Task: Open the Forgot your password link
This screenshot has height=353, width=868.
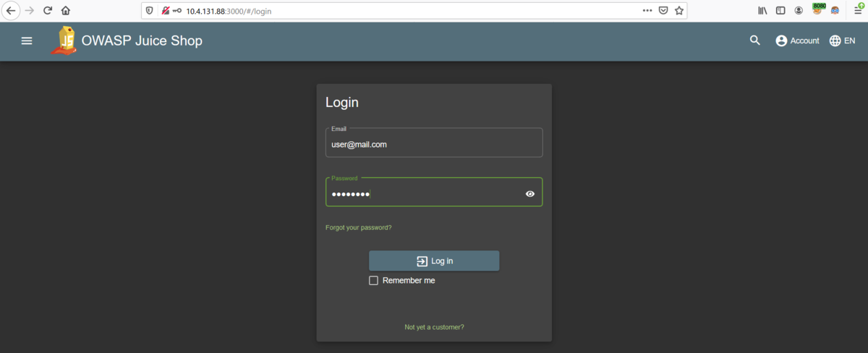Action: [359, 228]
